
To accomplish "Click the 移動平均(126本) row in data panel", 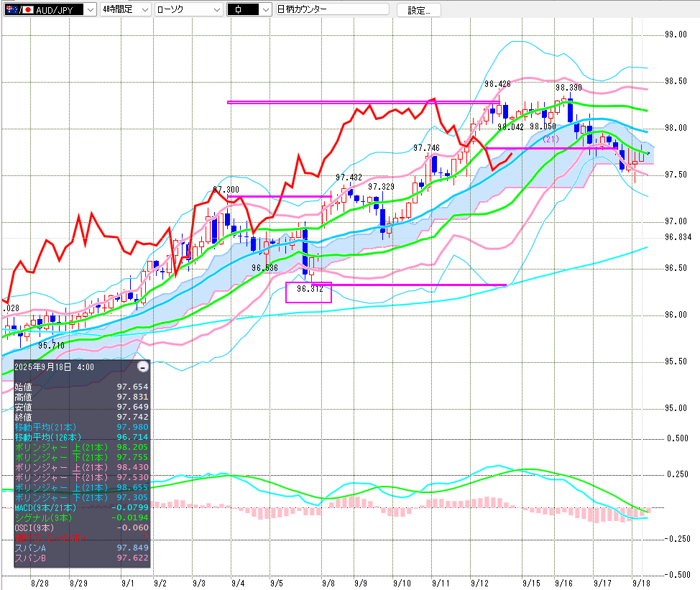I will click(47, 437).
